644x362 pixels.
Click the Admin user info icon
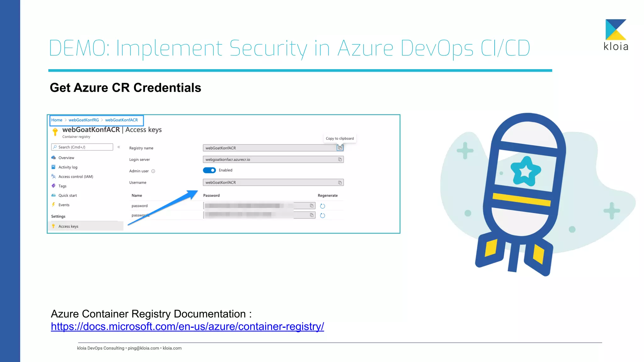point(153,171)
